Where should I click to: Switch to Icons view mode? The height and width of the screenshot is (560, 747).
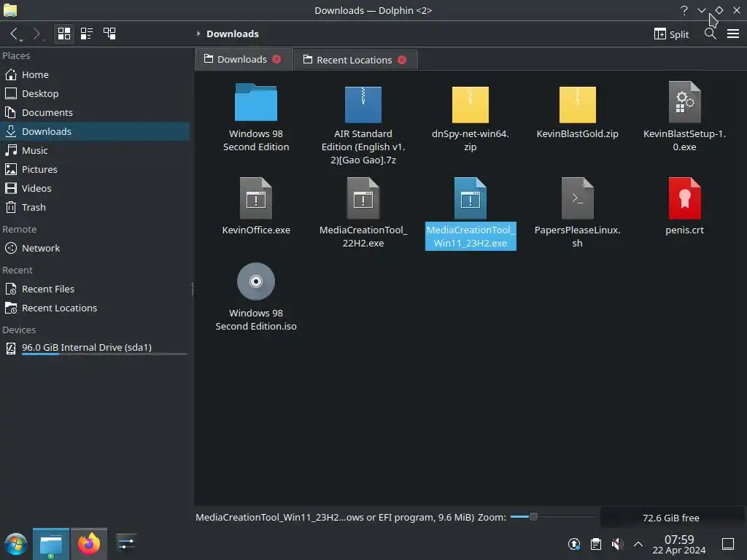(x=64, y=34)
